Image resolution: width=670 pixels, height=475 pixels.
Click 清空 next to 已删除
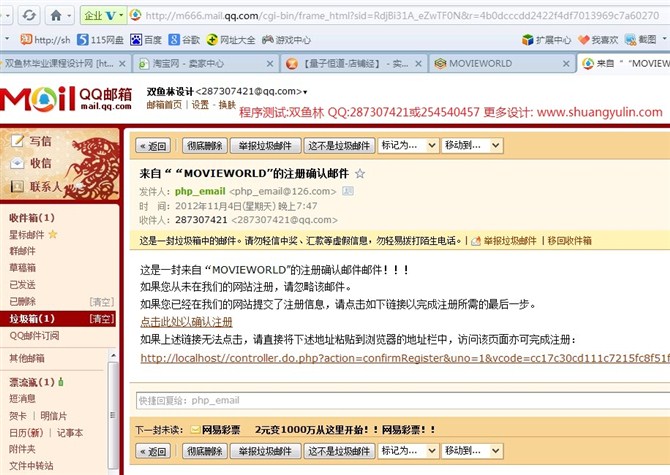[x=102, y=302]
